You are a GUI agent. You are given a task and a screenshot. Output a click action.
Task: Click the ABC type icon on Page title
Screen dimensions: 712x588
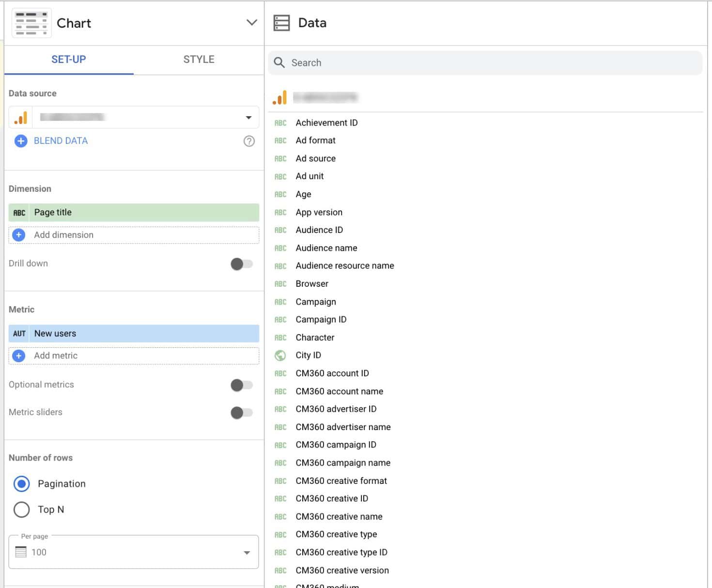tap(19, 213)
